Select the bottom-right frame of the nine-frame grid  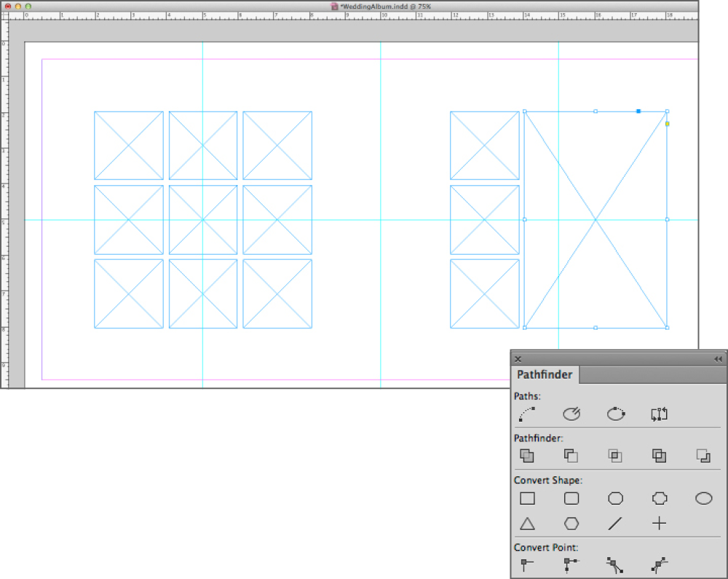pyautogui.click(x=277, y=294)
